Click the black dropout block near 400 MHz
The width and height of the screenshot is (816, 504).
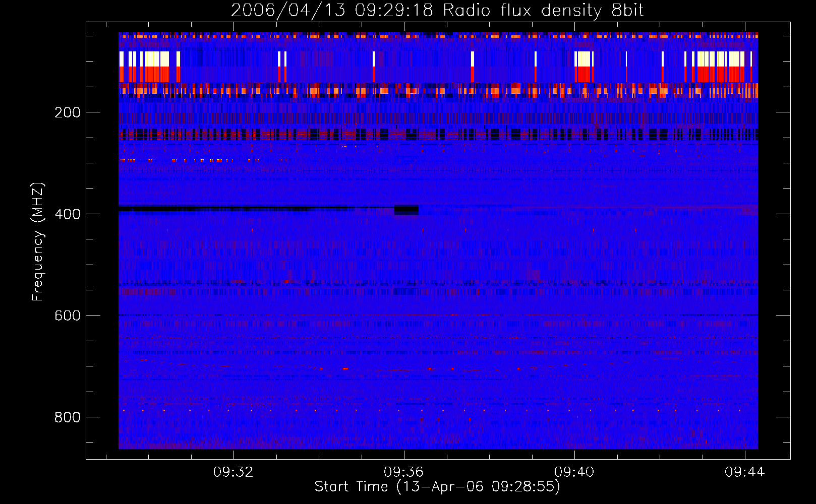[x=406, y=210]
